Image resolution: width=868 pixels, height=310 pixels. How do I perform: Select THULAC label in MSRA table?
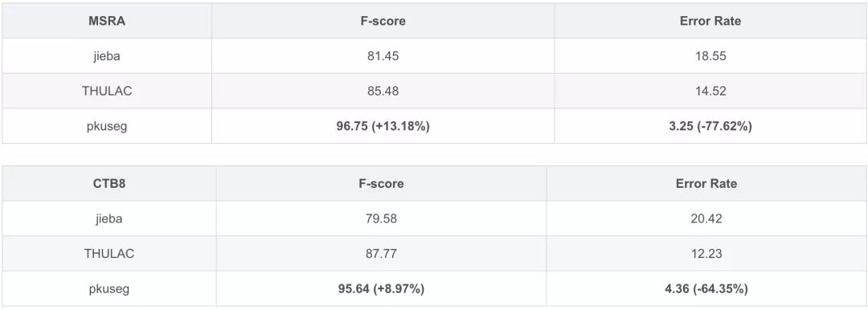pos(107,91)
